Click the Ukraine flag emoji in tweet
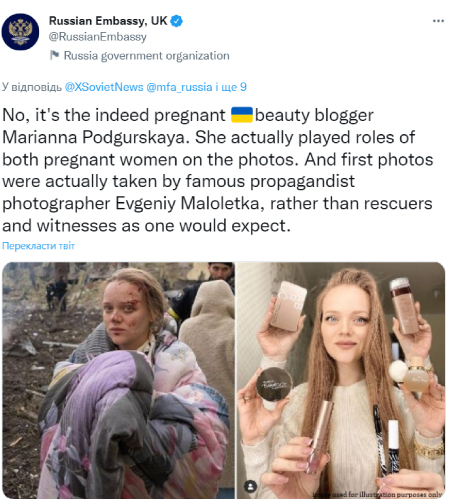The height and width of the screenshot is (501, 450). (x=242, y=115)
